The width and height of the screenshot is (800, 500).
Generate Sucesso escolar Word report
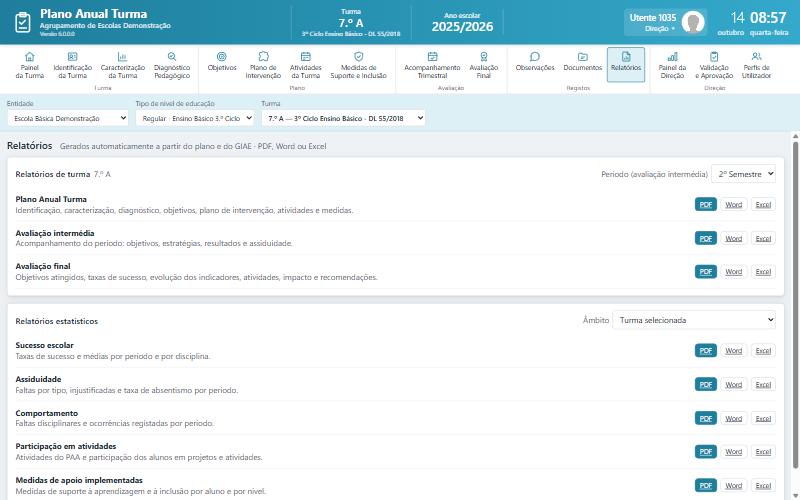pos(734,351)
